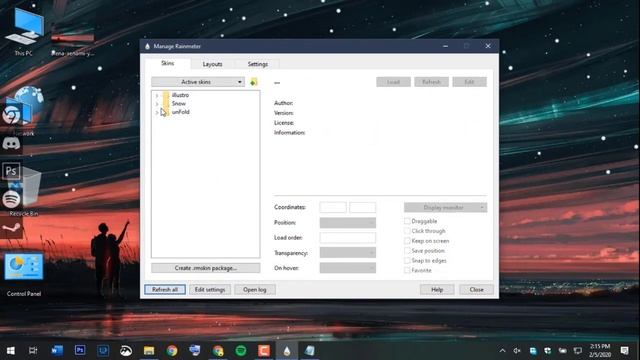640x360 pixels.
Task: Switch to the Skins tab
Action: click(167, 63)
